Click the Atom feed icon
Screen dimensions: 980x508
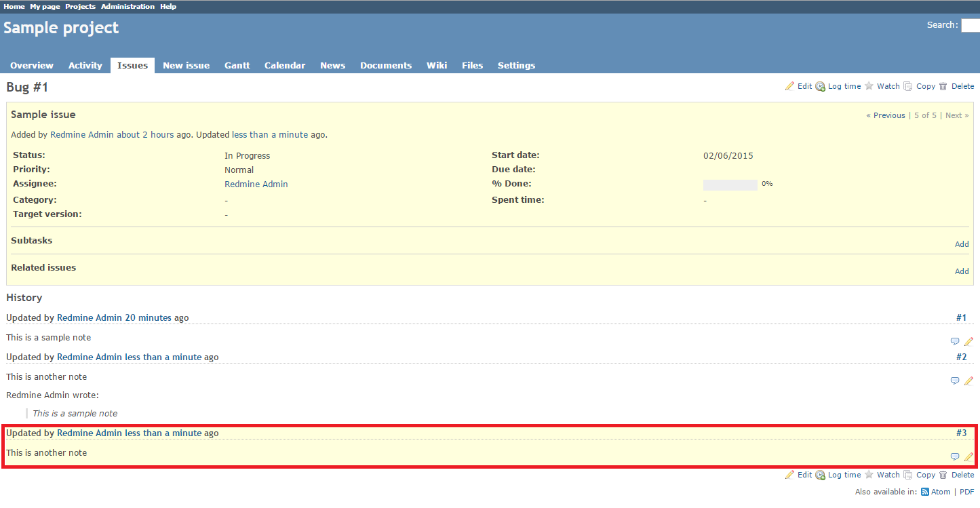point(924,492)
